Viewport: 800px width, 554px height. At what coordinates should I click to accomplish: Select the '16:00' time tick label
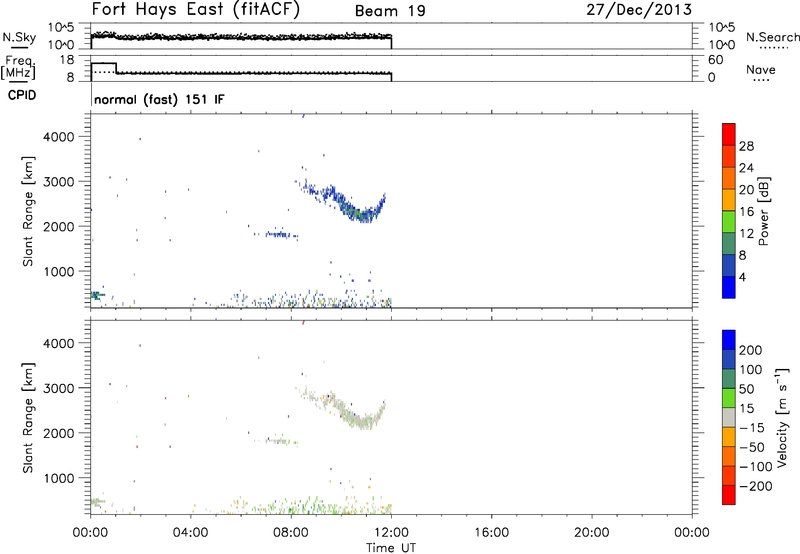pos(491,533)
